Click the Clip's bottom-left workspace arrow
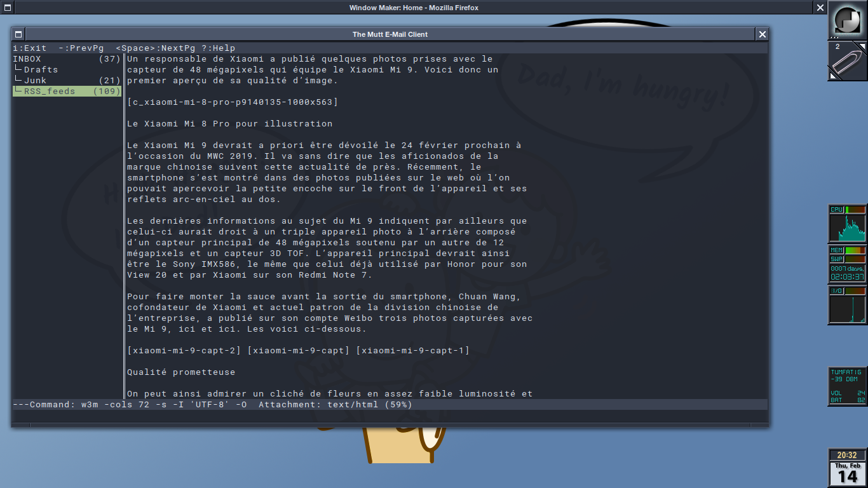The height and width of the screenshot is (488, 868). pyautogui.click(x=833, y=76)
